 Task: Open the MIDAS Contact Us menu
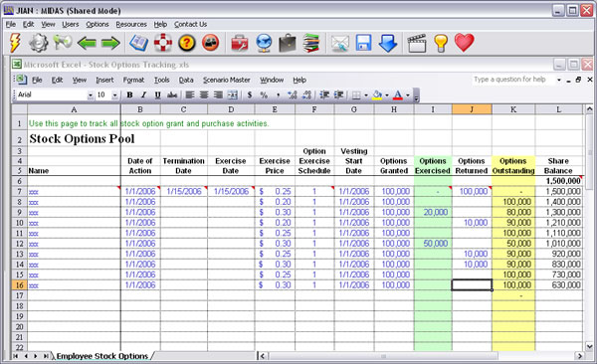click(x=190, y=25)
